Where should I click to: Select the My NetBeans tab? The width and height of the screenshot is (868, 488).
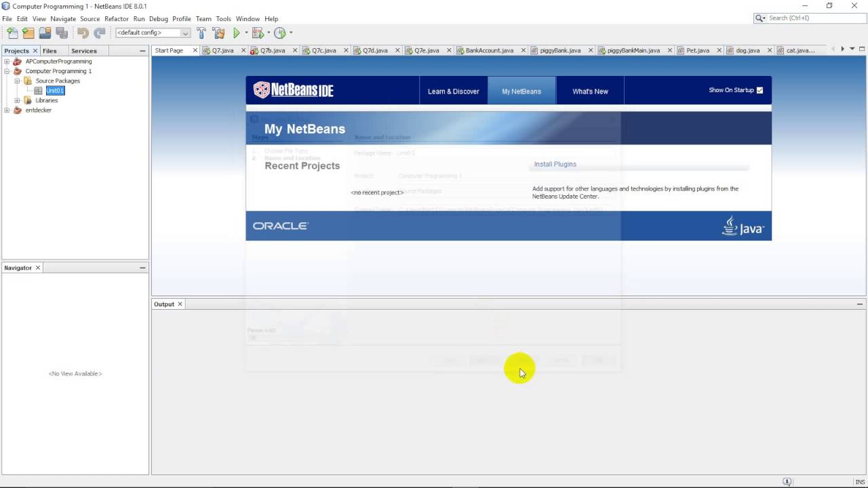521,91
